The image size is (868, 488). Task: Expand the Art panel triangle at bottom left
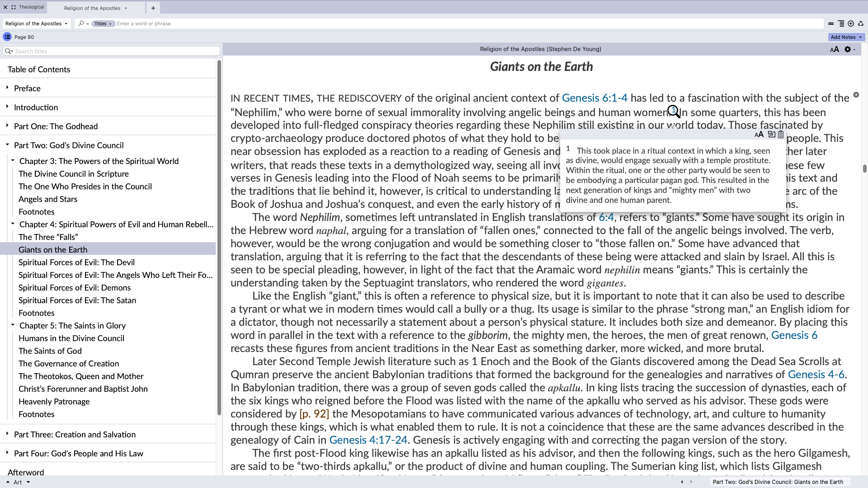8,482
